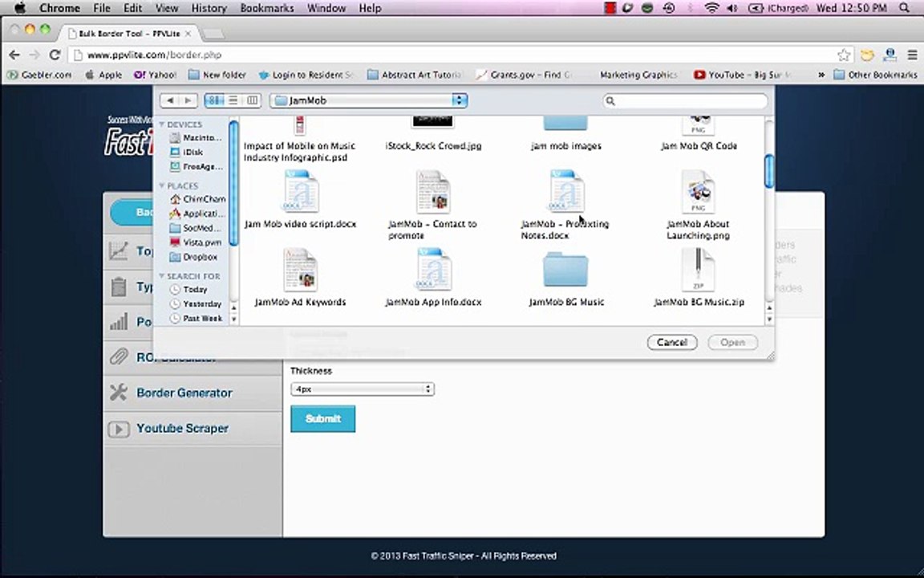Open Spotlight search in menu bar
Image resolution: width=924 pixels, height=578 pixels.
(x=905, y=8)
